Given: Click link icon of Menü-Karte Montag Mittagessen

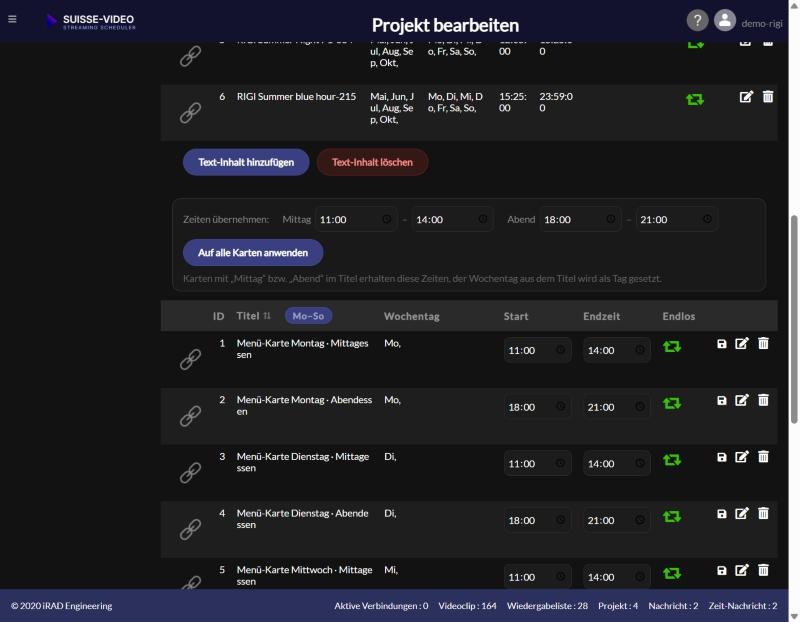Looking at the screenshot, I should pos(190,360).
